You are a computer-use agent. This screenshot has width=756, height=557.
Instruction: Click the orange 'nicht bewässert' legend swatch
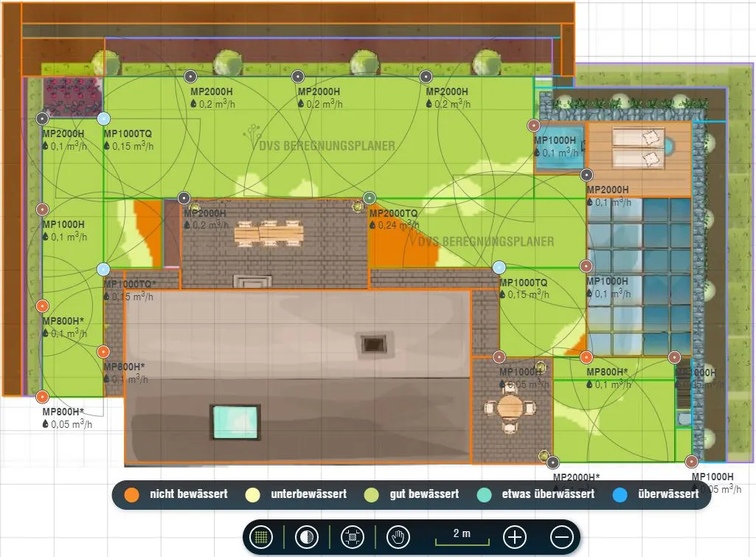[131, 494]
